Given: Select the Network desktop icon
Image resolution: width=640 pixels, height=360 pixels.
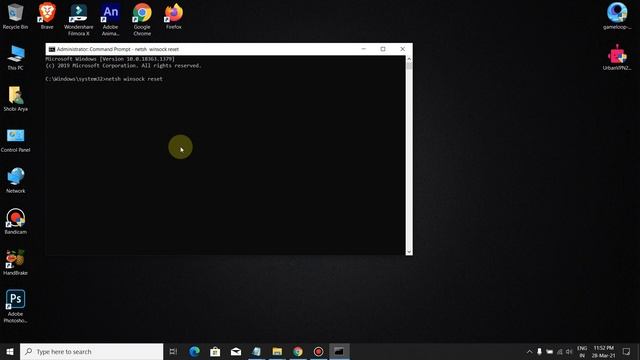Looking at the screenshot, I should (x=16, y=180).
